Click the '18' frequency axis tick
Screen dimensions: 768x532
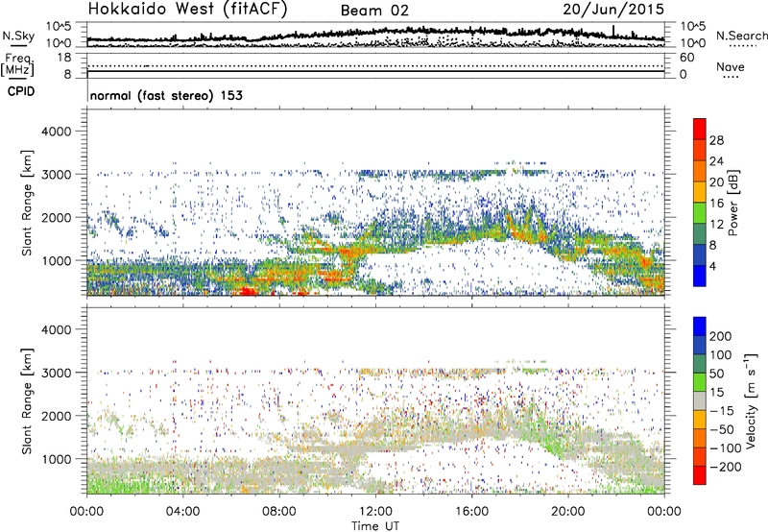tap(63, 58)
